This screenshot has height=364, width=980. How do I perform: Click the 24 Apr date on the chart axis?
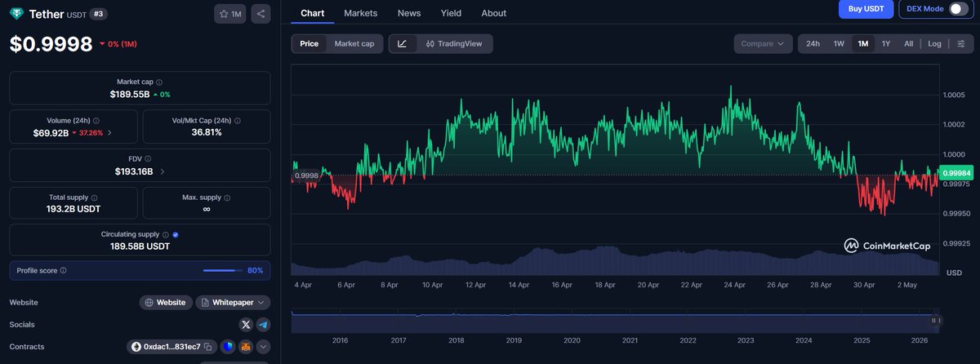pos(734,286)
